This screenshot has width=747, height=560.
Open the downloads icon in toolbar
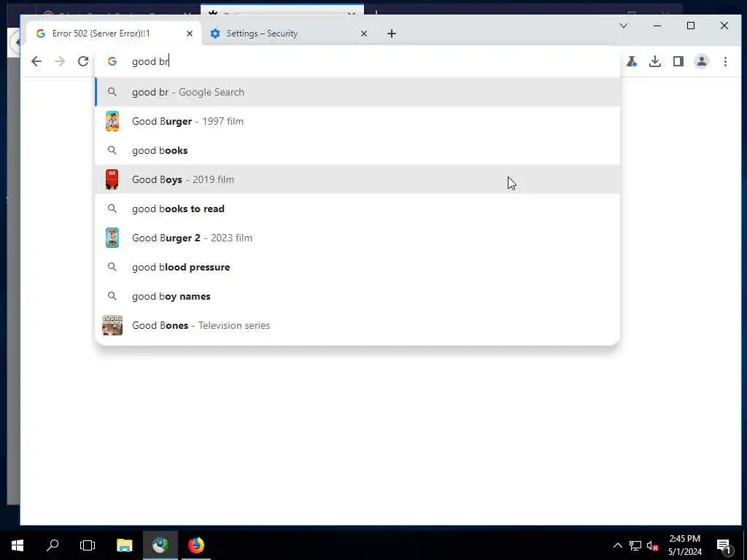(655, 61)
